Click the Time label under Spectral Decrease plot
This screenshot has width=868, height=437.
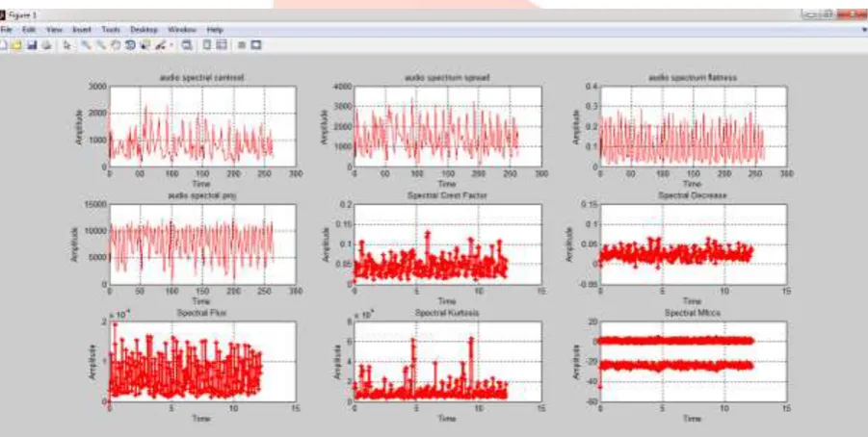(x=693, y=301)
